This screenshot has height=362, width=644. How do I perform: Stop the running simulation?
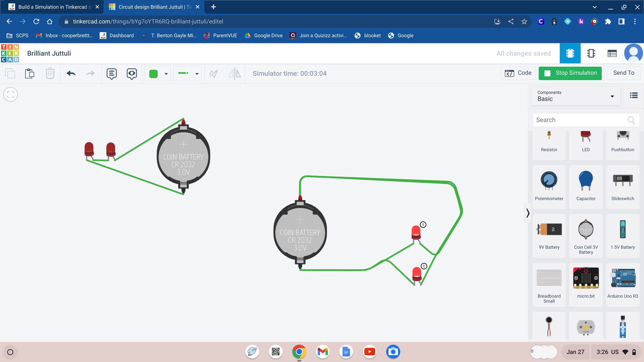(x=570, y=73)
